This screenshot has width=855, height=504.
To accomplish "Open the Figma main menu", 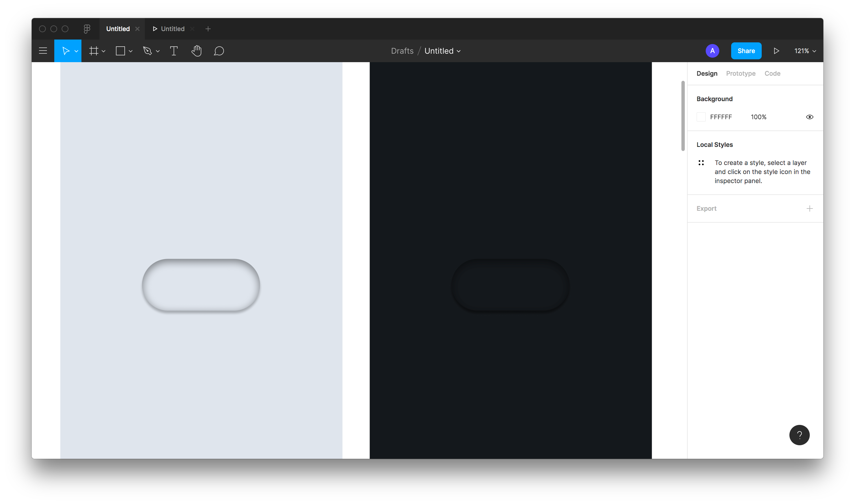I will (43, 51).
